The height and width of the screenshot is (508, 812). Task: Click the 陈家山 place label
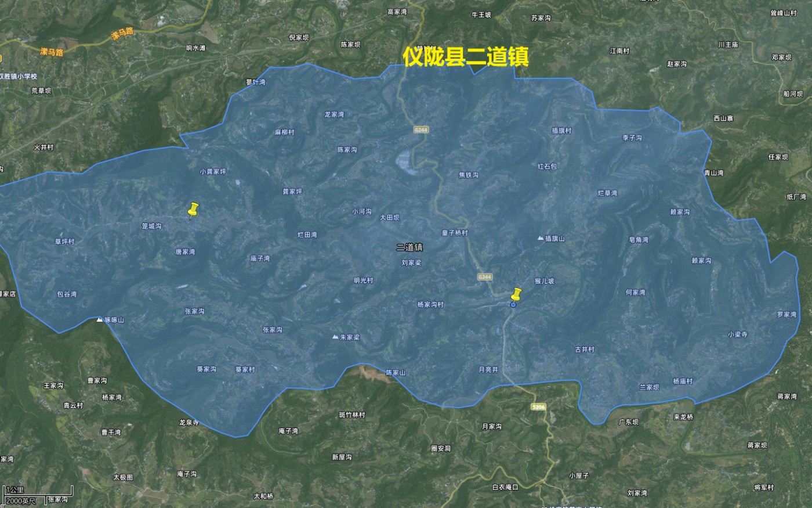tap(396, 373)
